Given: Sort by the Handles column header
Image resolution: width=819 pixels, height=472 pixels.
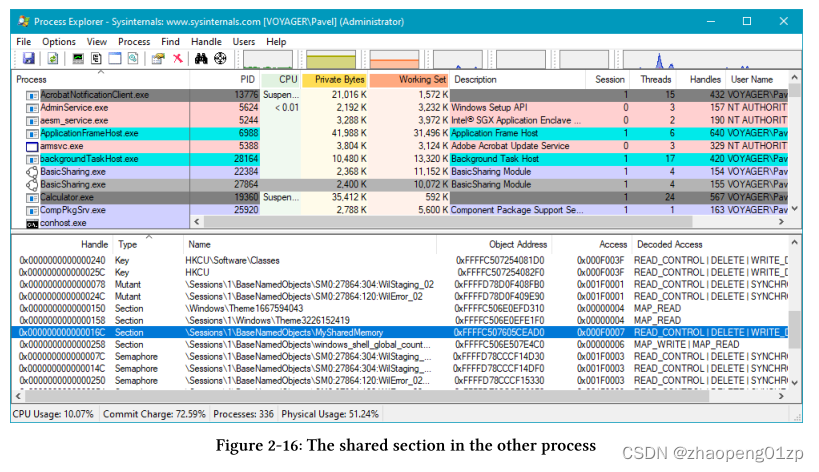Looking at the screenshot, I should [x=700, y=79].
